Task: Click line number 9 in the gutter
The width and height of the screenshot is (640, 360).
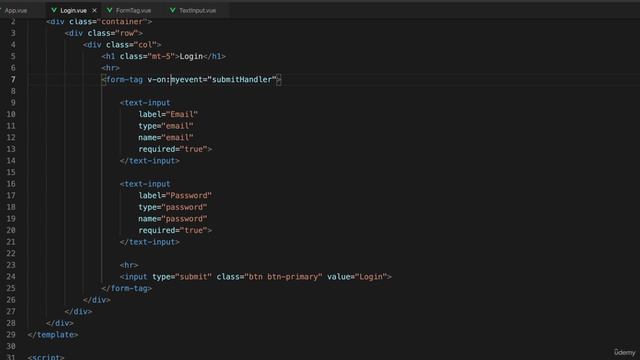Action: click(x=13, y=102)
